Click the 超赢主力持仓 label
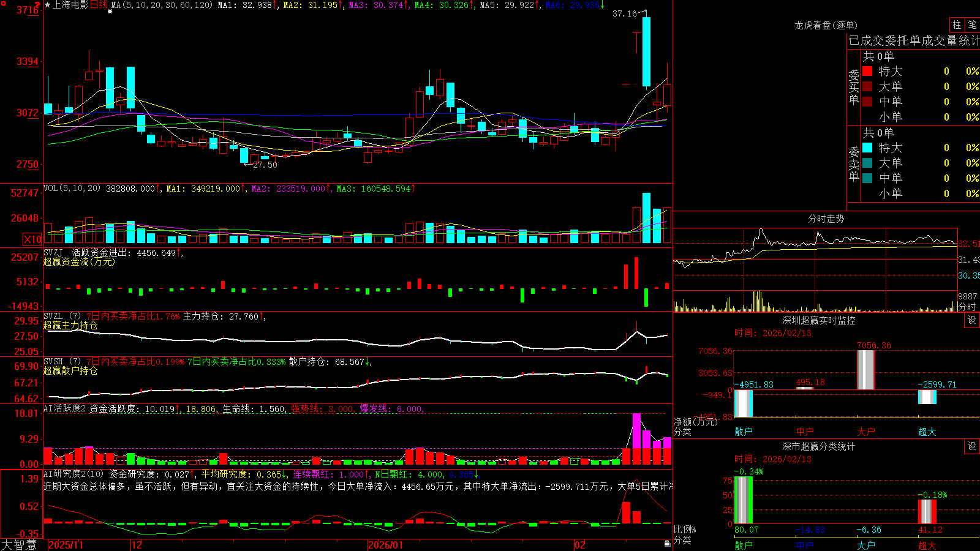This screenshot has width=980, height=551. [70, 325]
